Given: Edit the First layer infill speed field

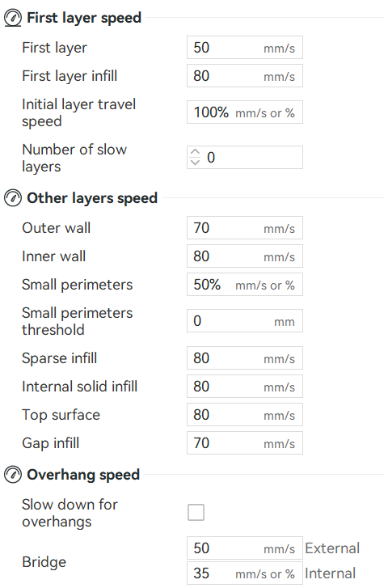Looking at the screenshot, I should (245, 76).
